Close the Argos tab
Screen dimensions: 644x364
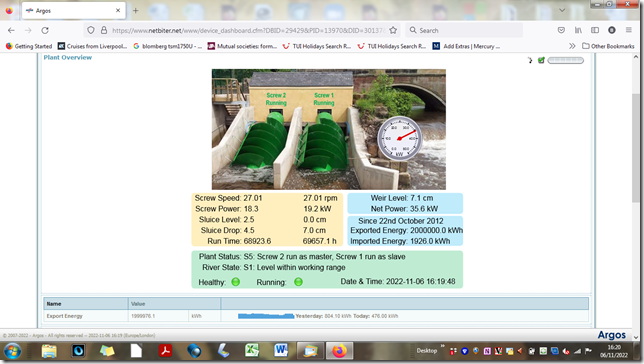pyautogui.click(x=118, y=11)
